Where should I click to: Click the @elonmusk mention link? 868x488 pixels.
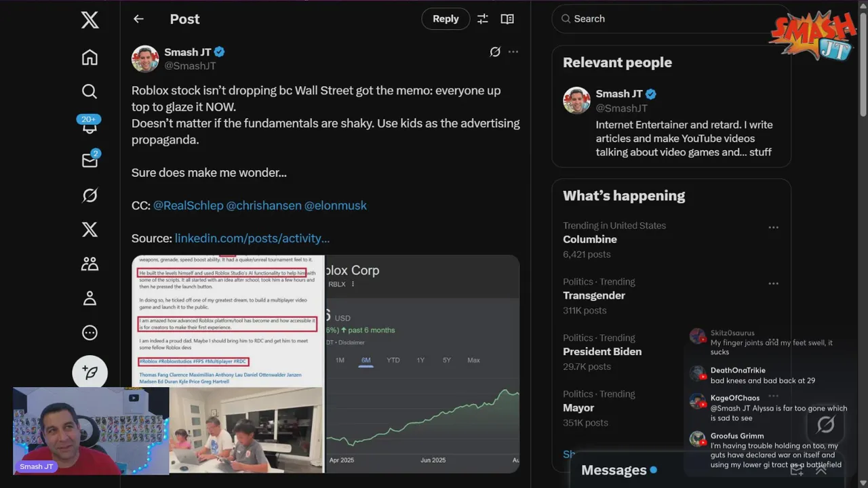coord(336,205)
